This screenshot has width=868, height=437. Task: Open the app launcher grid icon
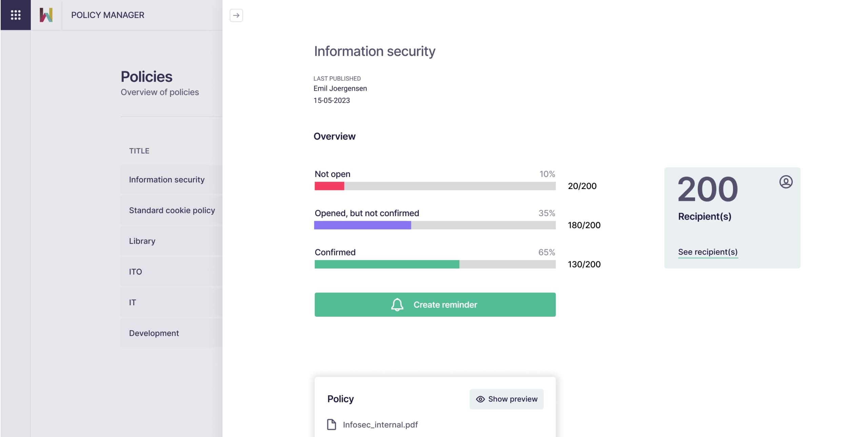(16, 15)
